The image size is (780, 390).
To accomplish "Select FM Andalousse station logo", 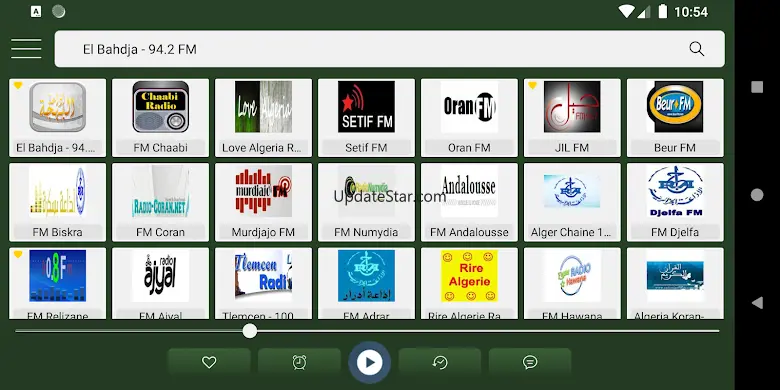I will point(469,192).
